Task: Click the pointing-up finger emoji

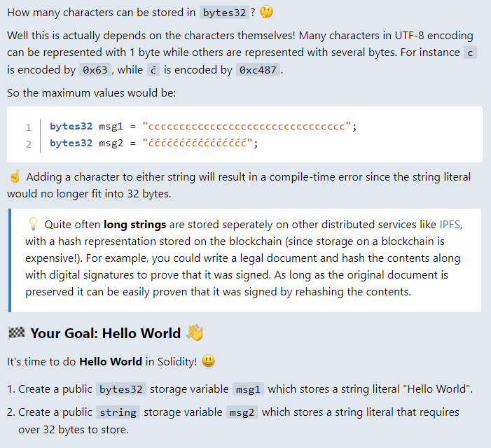Action: 15,176
